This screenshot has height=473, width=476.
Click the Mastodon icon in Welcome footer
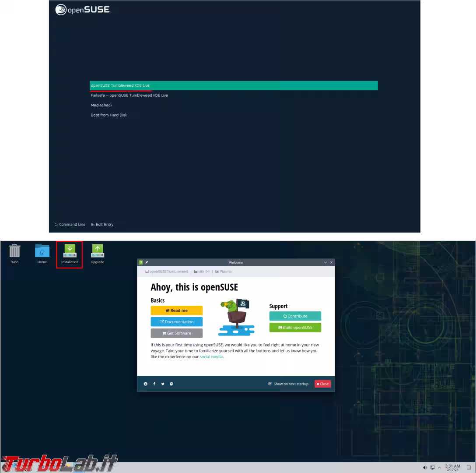[171, 384]
